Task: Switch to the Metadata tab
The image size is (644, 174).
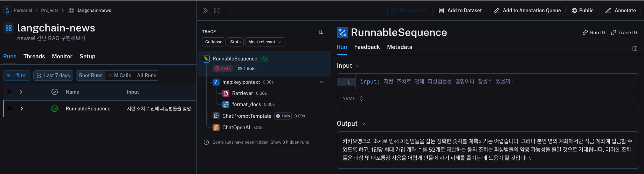Action: pyautogui.click(x=400, y=47)
